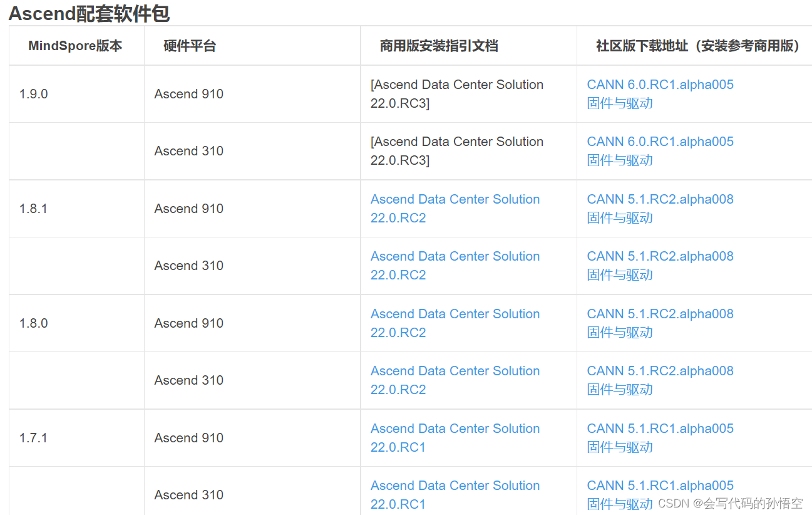
Task: Open CANN 5.1.RC2.alpha008 link for 1.8.0 Ascend 910
Action: [660, 314]
